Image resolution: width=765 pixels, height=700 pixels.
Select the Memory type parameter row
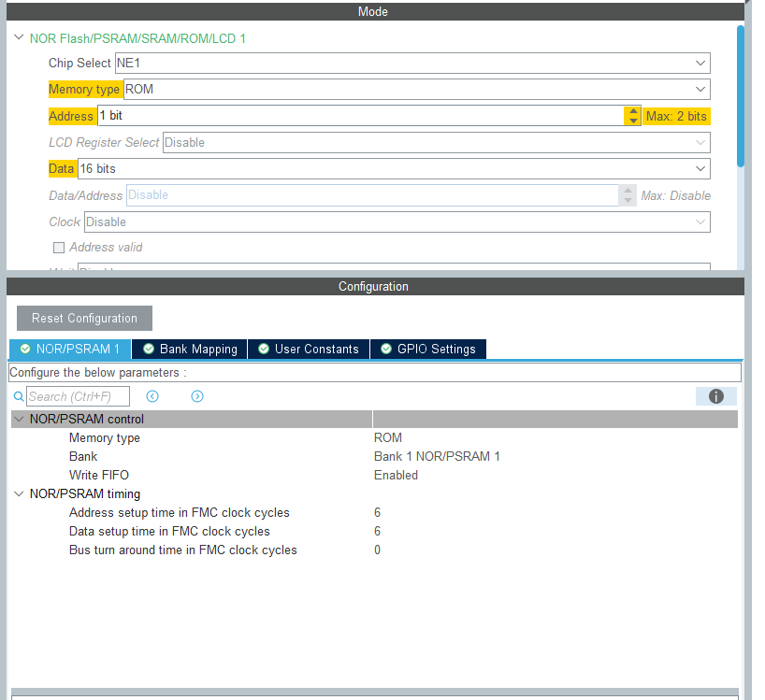click(374, 437)
